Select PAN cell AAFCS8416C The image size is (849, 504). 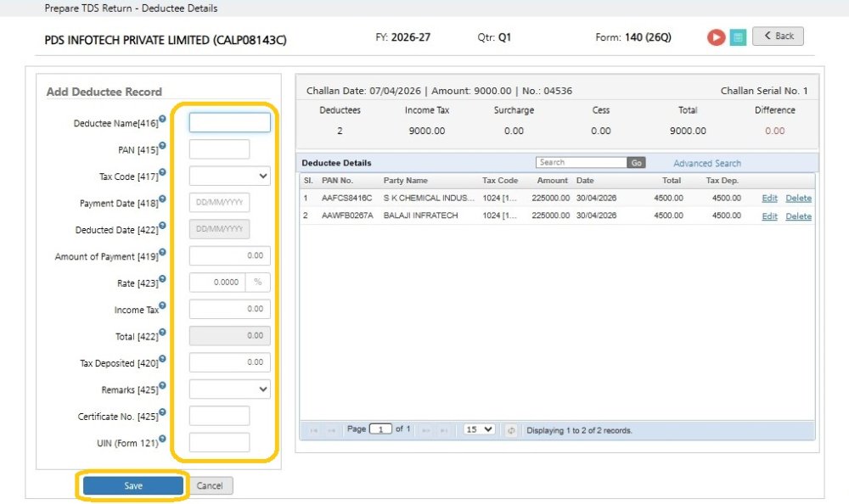point(347,199)
